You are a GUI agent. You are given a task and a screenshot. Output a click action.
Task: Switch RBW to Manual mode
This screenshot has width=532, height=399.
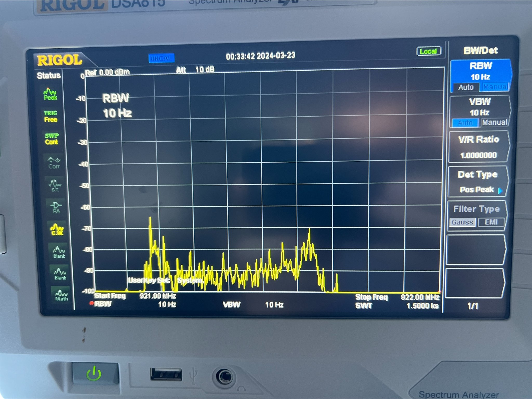point(496,87)
